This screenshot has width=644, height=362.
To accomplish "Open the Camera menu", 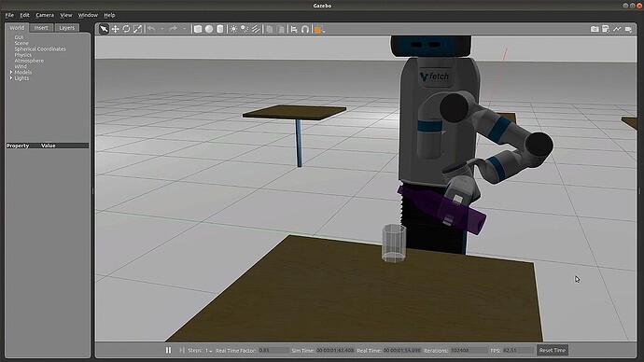I will pyautogui.click(x=45, y=15).
